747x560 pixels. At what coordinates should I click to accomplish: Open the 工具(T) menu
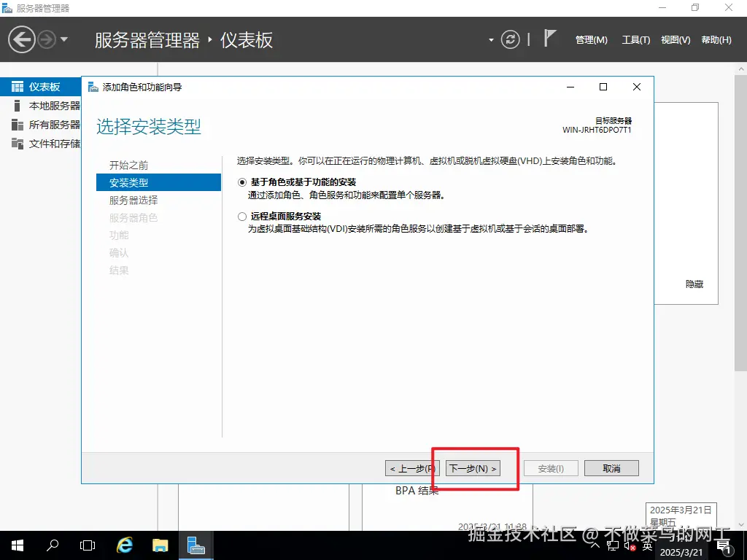(x=635, y=40)
